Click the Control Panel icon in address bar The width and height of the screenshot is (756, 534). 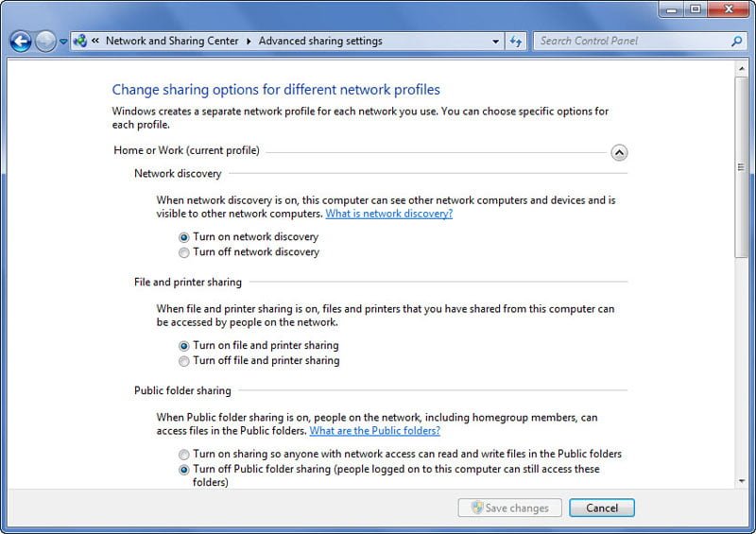point(80,42)
